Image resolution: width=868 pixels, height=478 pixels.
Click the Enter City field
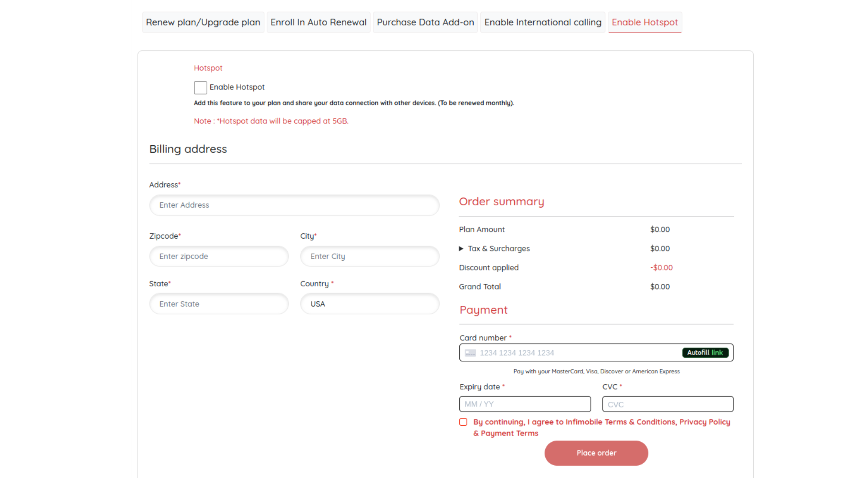pyautogui.click(x=370, y=257)
